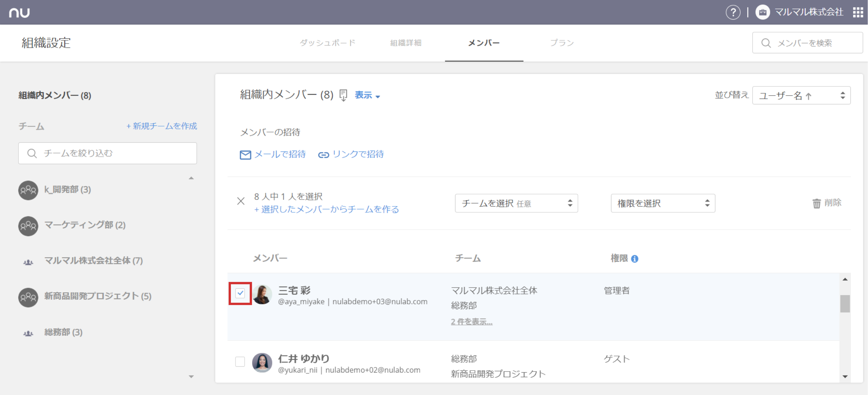Click メールで招待 link

coord(280,154)
